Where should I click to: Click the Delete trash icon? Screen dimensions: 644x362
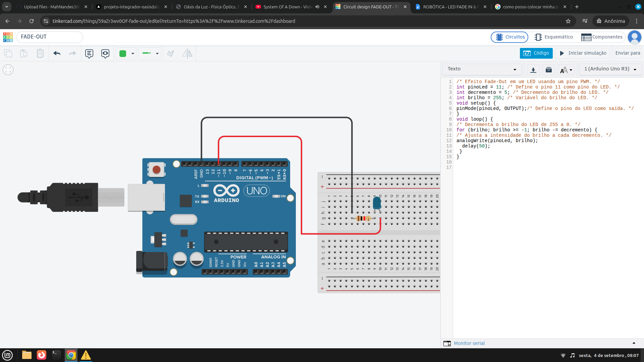pos(40,53)
